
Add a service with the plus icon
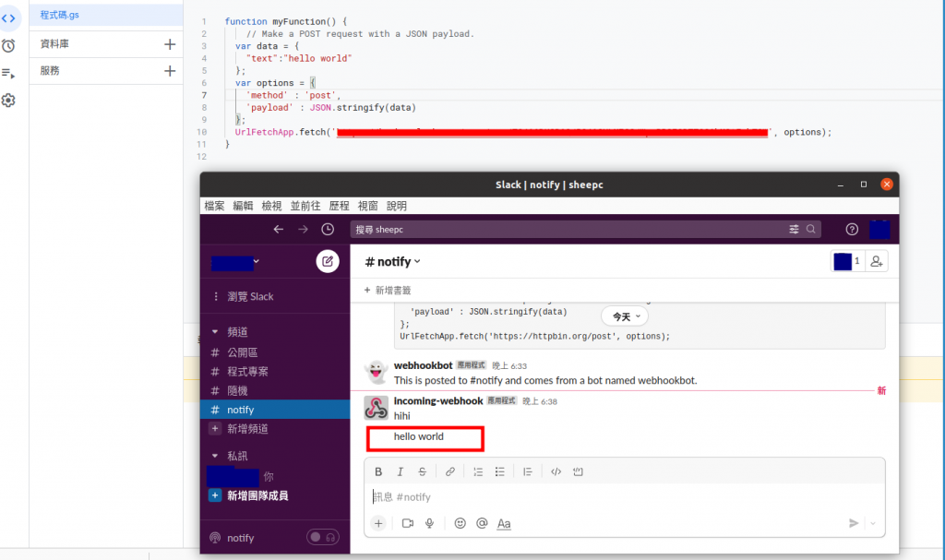pyautogui.click(x=170, y=71)
